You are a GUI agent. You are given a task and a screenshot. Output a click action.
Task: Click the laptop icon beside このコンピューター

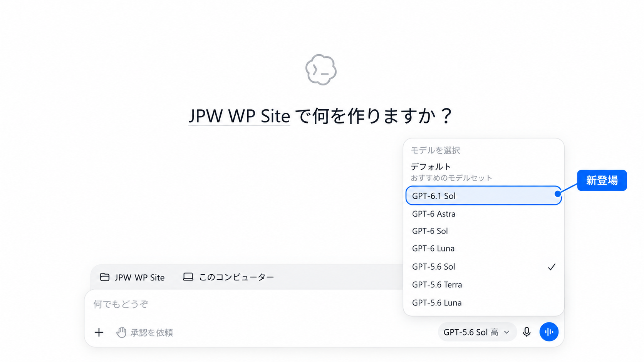[188, 277]
